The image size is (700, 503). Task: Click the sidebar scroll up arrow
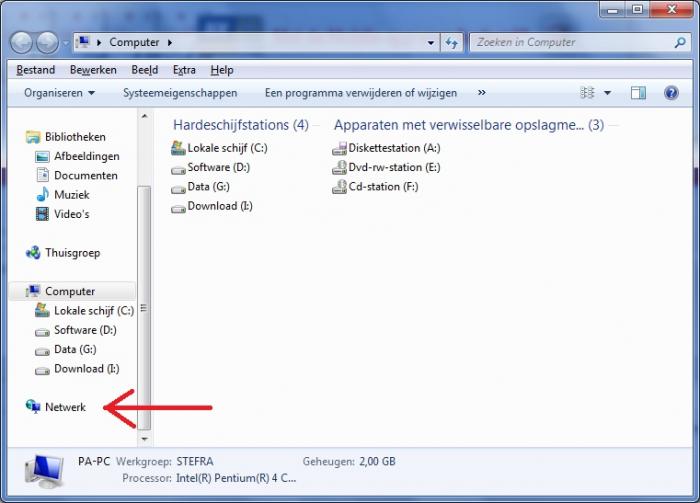pyautogui.click(x=144, y=116)
